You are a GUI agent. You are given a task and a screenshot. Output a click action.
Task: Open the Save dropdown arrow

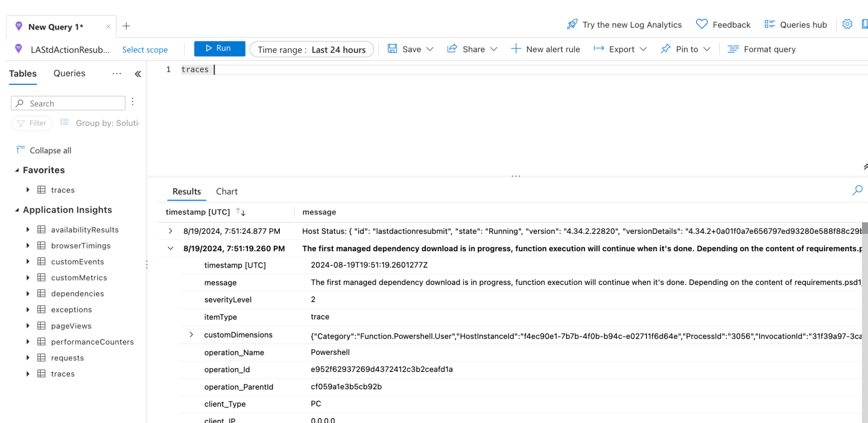pos(430,49)
